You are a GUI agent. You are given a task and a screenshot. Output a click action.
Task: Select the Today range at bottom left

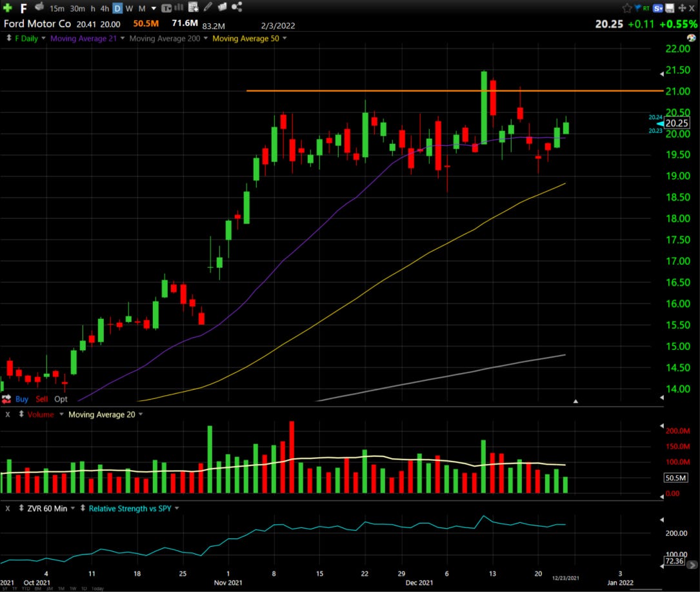pos(97,589)
